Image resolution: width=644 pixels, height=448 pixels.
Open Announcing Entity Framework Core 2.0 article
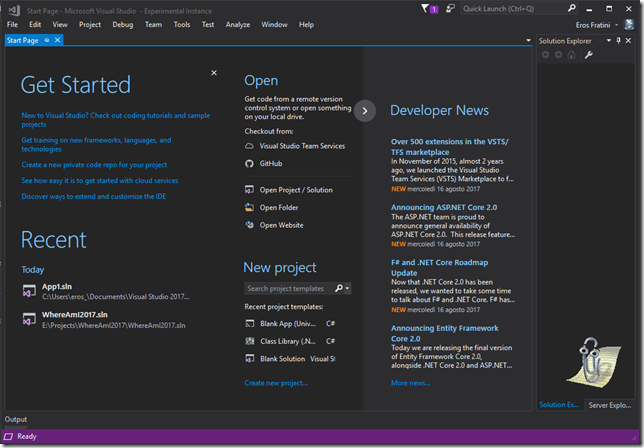click(x=444, y=333)
